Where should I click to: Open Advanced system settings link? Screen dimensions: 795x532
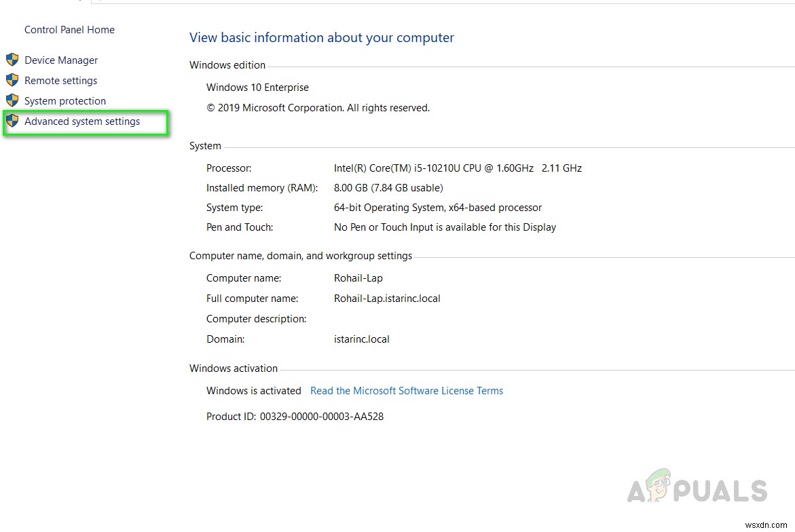pos(82,121)
